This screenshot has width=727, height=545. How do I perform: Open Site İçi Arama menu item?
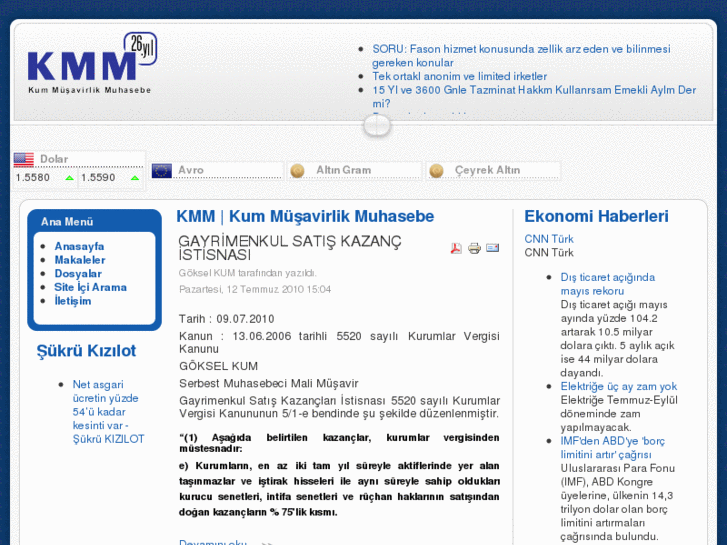[x=90, y=287]
